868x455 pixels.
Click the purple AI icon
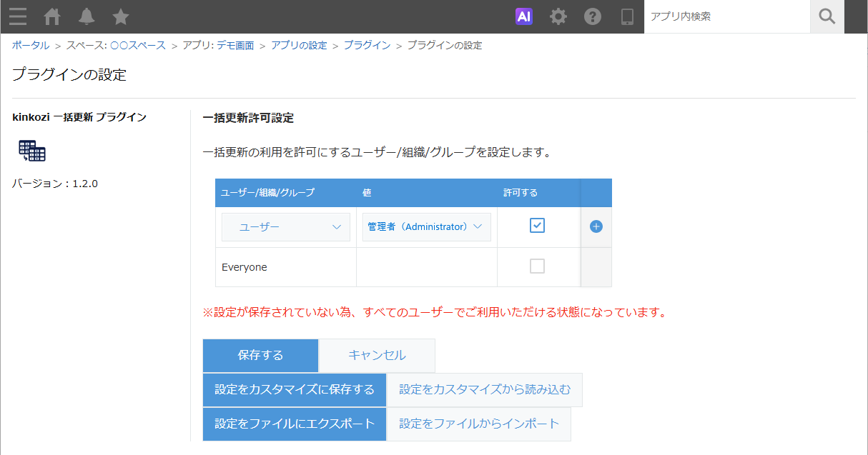[524, 16]
